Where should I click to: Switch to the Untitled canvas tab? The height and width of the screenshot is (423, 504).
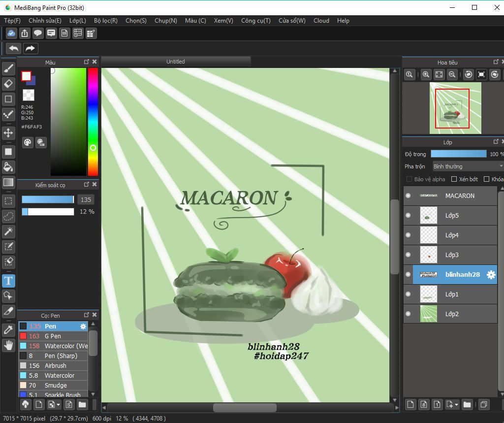(176, 62)
